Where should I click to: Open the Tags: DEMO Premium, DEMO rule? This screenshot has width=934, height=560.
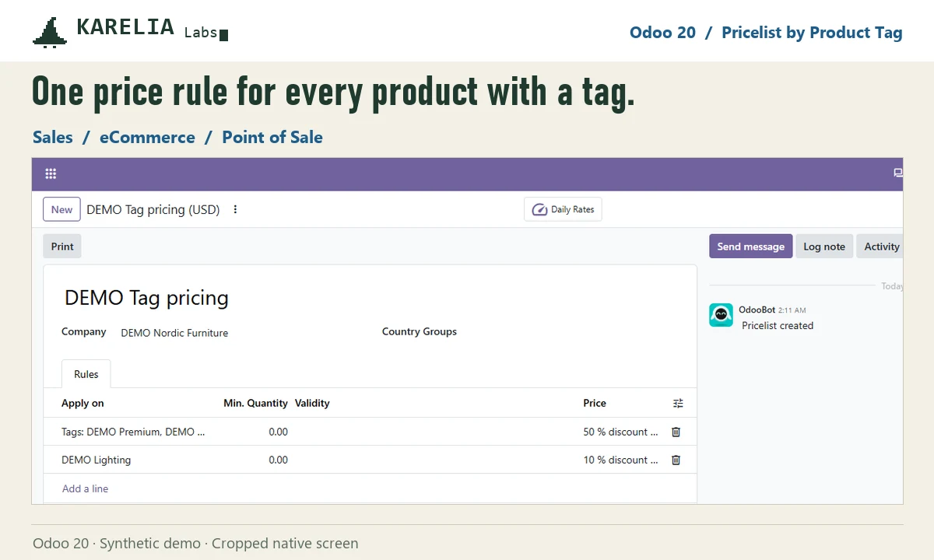click(133, 432)
